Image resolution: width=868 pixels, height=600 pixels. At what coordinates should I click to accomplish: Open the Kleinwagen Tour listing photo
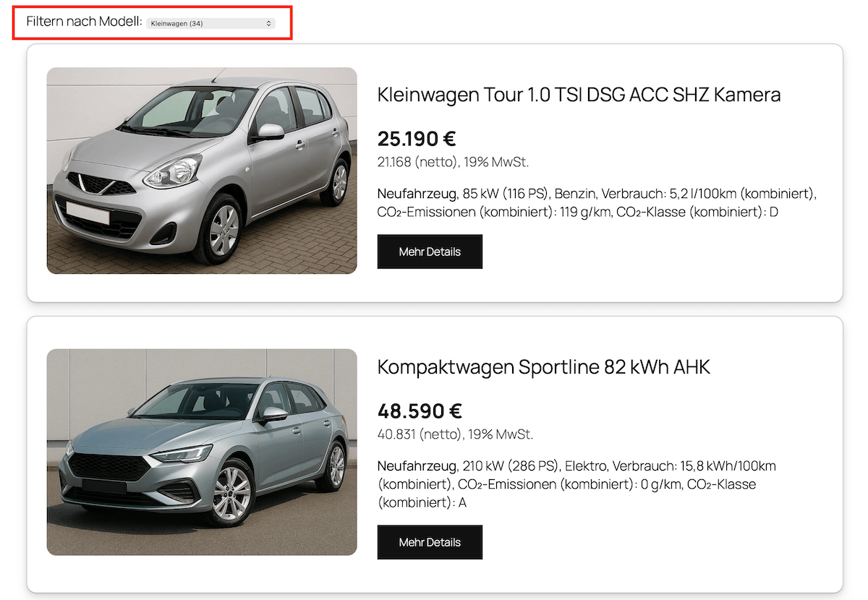point(201,170)
